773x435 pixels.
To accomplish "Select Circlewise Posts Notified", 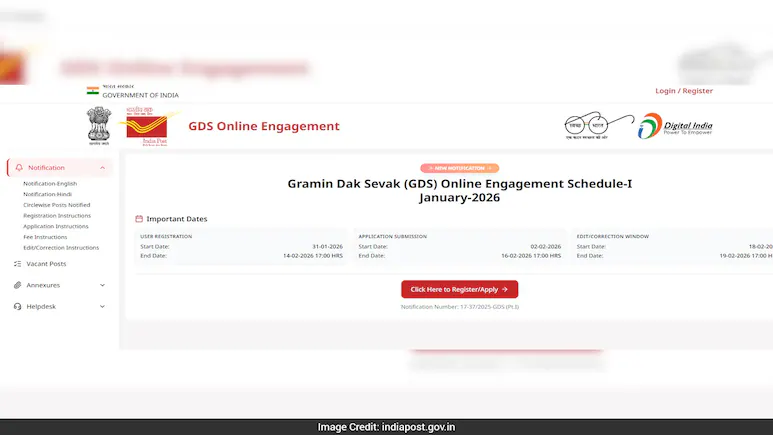I will pos(57,205).
